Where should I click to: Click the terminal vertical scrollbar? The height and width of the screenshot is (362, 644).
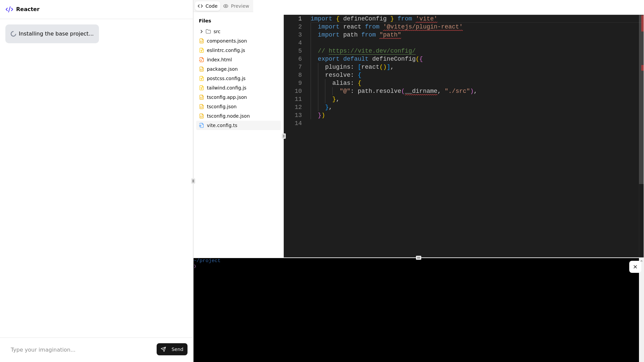(x=641, y=310)
